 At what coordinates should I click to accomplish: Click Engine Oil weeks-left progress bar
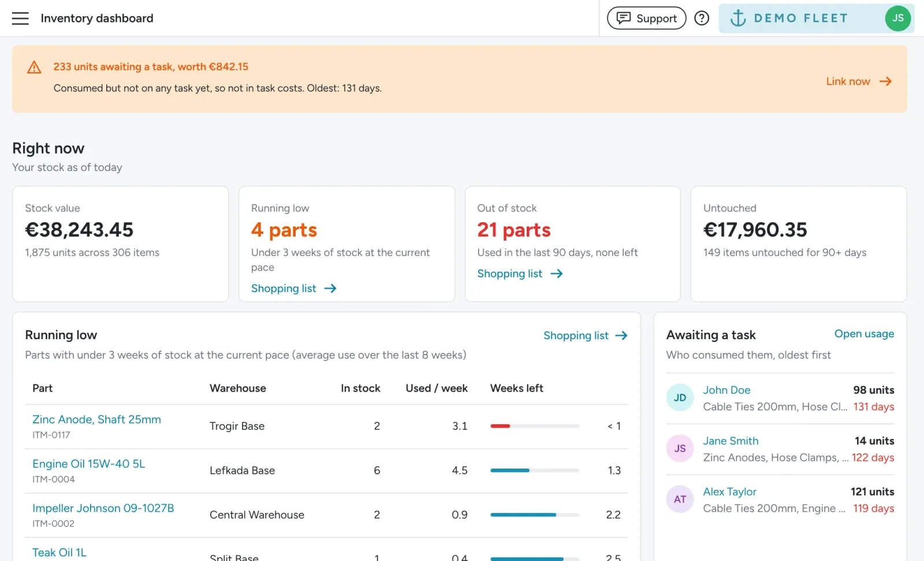tap(535, 470)
